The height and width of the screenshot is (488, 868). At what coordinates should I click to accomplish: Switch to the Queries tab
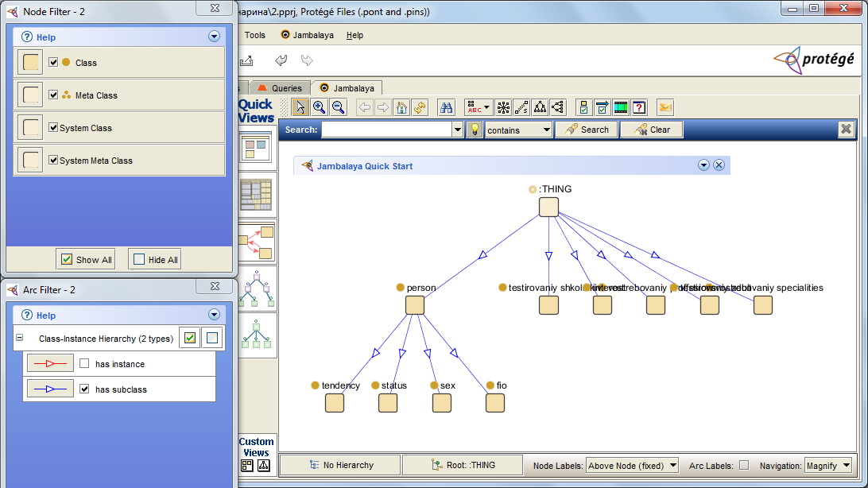point(280,88)
